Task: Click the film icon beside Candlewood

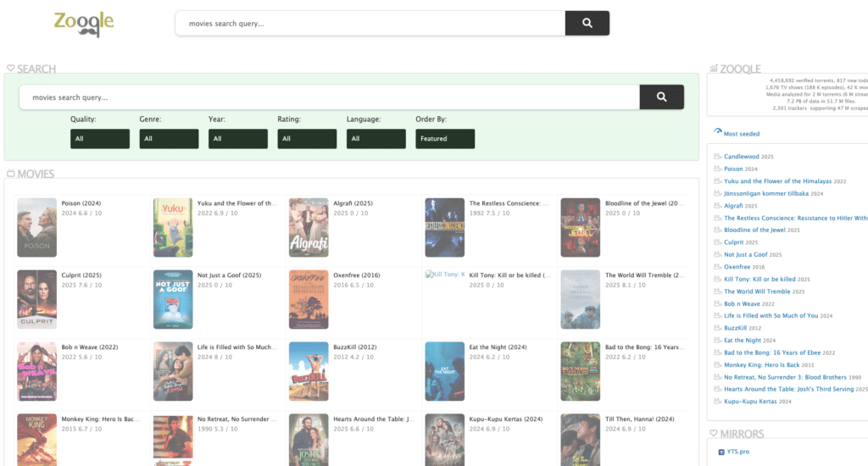Action: coord(717,157)
